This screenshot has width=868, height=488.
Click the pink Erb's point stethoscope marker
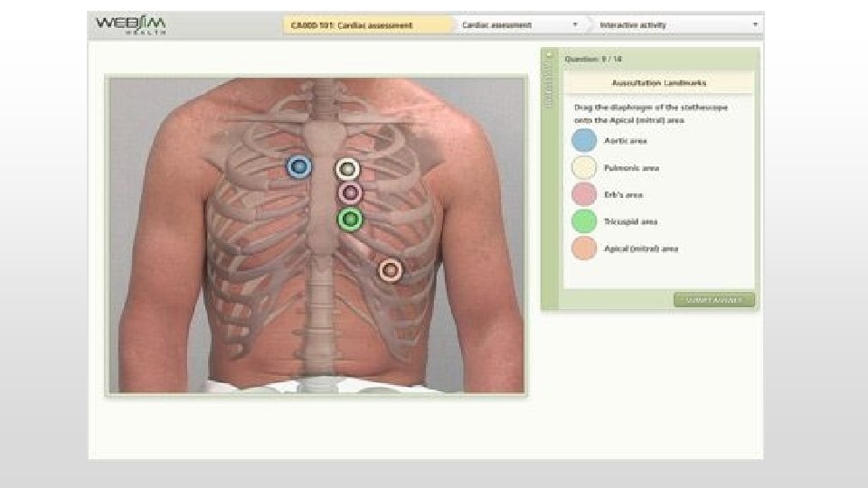pos(350,193)
